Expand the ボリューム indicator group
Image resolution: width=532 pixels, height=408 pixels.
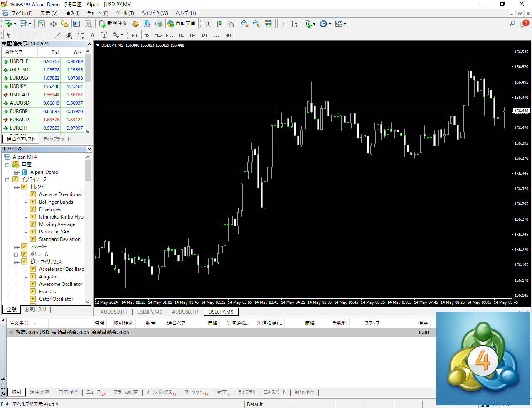(16, 254)
